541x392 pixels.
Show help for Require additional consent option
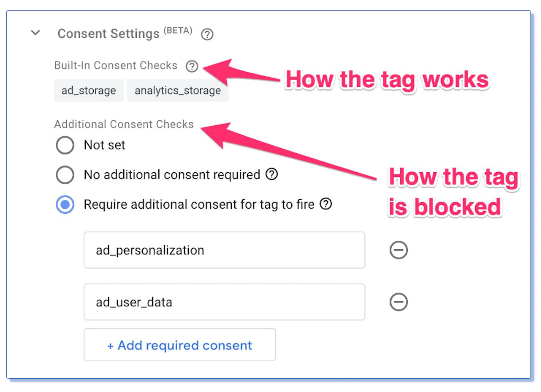click(x=326, y=204)
